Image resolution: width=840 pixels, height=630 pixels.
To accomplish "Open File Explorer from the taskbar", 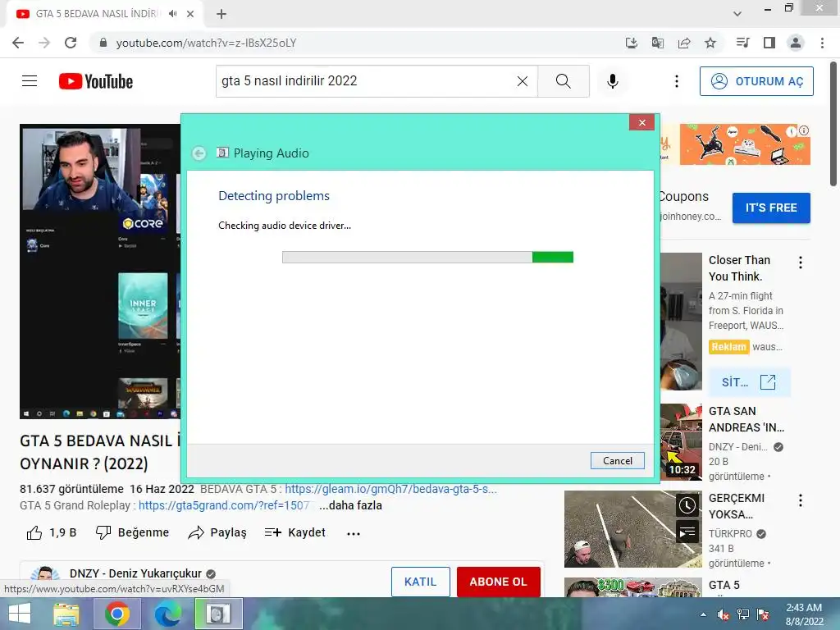I will [x=66, y=614].
